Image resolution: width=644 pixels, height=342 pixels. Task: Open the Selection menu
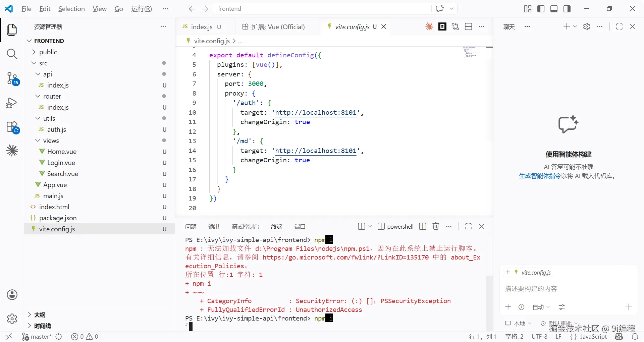point(71,9)
